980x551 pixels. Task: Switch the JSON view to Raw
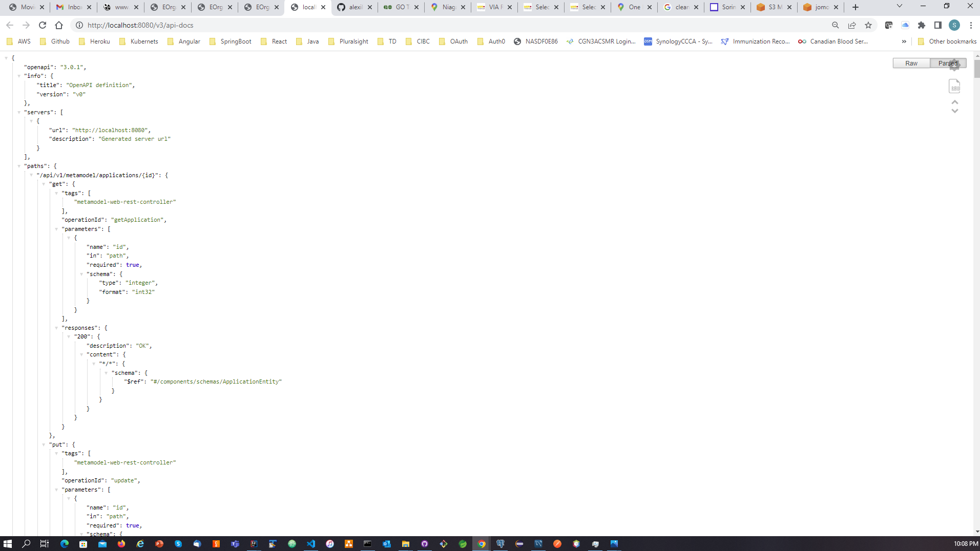pyautogui.click(x=911, y=63)
